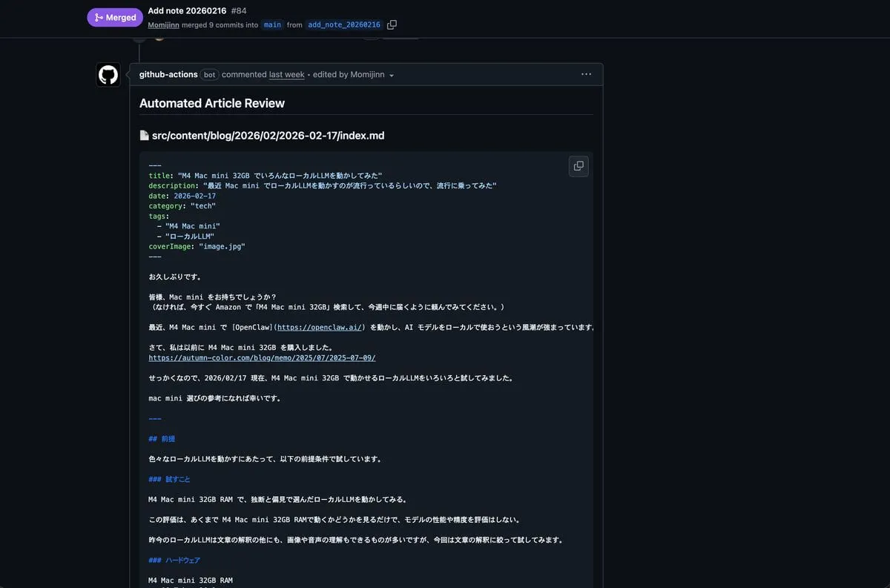Follow the openclaw.ai link in the article
The height and width of the screenshot is (588, 890).
(319, 327)
